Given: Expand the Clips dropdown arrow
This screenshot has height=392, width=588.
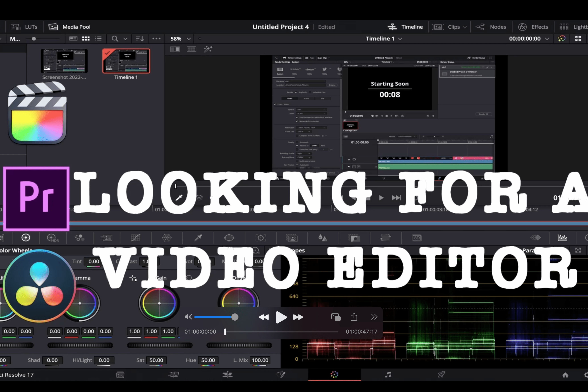Looking at the screenshot, I should click(x=465, y=27).
